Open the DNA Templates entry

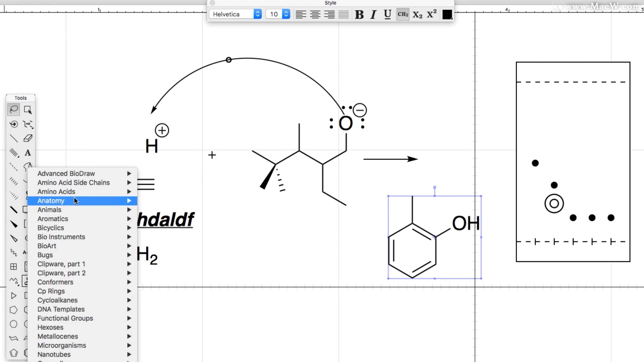(x=82, y=309)
